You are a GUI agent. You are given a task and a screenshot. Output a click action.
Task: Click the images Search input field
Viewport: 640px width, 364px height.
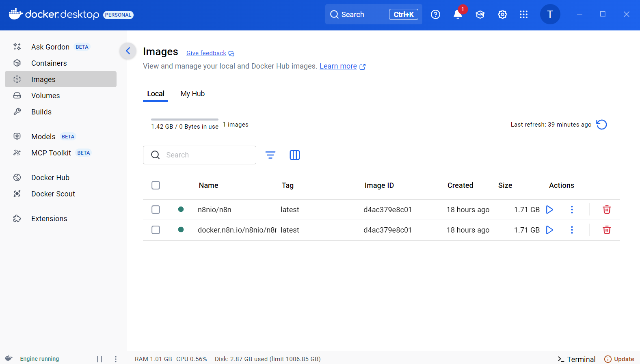[199, 155]
